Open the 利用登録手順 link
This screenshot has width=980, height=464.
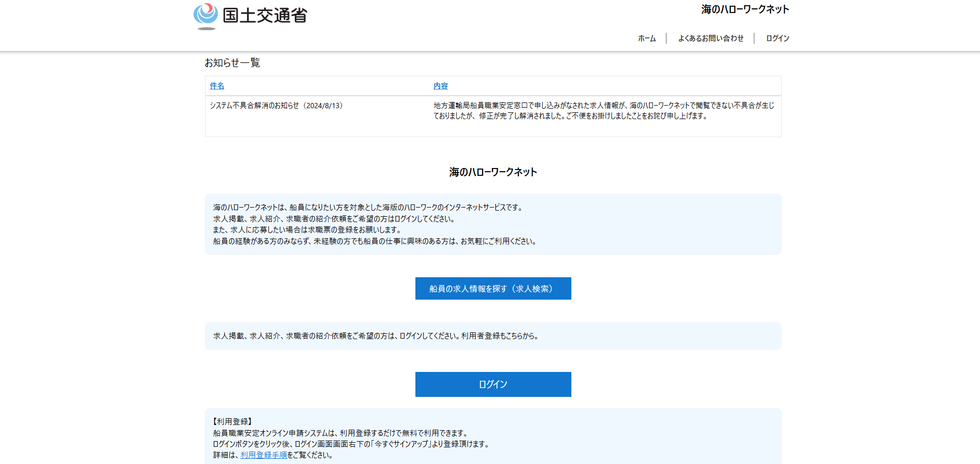tap(264, 455)
